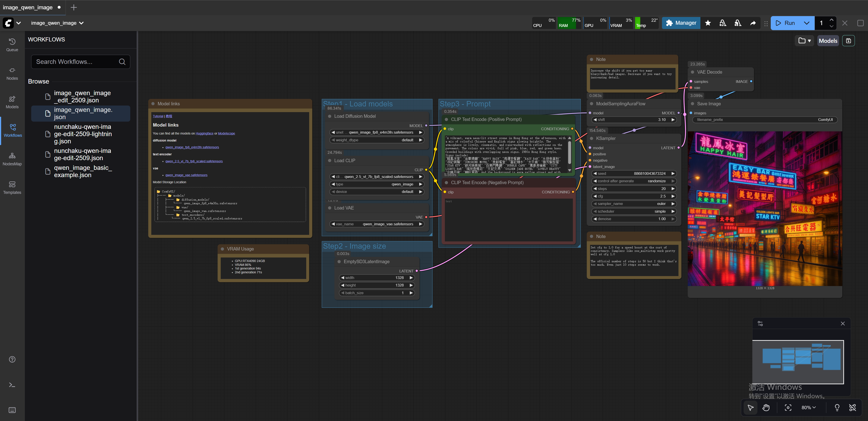
Task: Switch to the image_qwen_image tab
Action: [28, 7]
